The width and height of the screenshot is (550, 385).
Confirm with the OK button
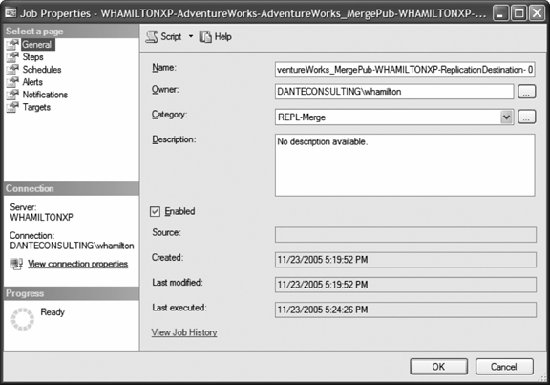(439, 367)
